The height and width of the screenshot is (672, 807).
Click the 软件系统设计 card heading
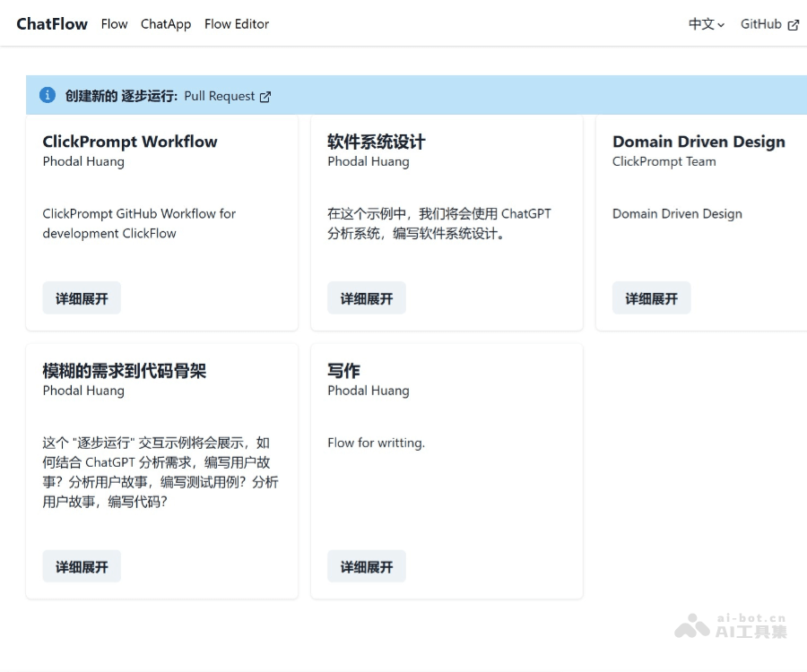(377, 142)
